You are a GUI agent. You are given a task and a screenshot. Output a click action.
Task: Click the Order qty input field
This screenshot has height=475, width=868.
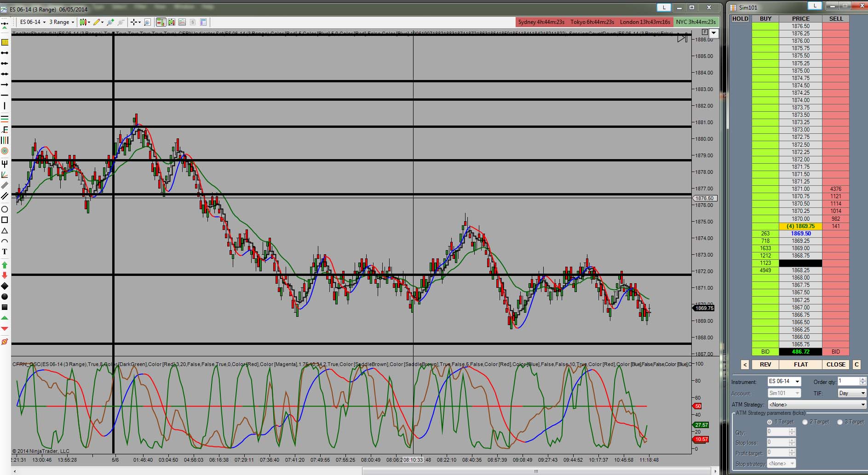click(848, 381)
